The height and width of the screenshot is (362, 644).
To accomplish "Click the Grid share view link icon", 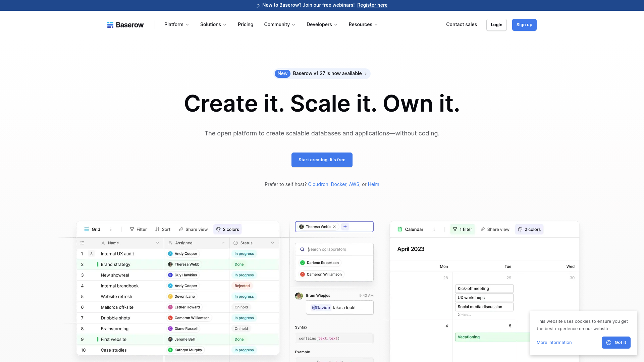I will [x=181, y=229].
